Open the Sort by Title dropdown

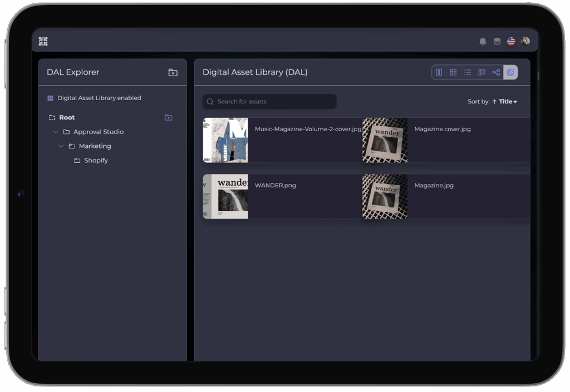(508, 102)
